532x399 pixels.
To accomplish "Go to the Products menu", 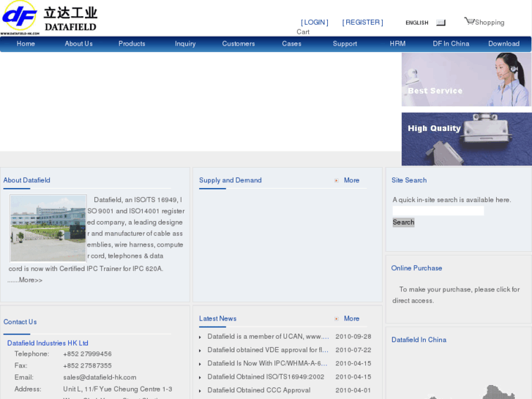I will click(x=132, y=44).
